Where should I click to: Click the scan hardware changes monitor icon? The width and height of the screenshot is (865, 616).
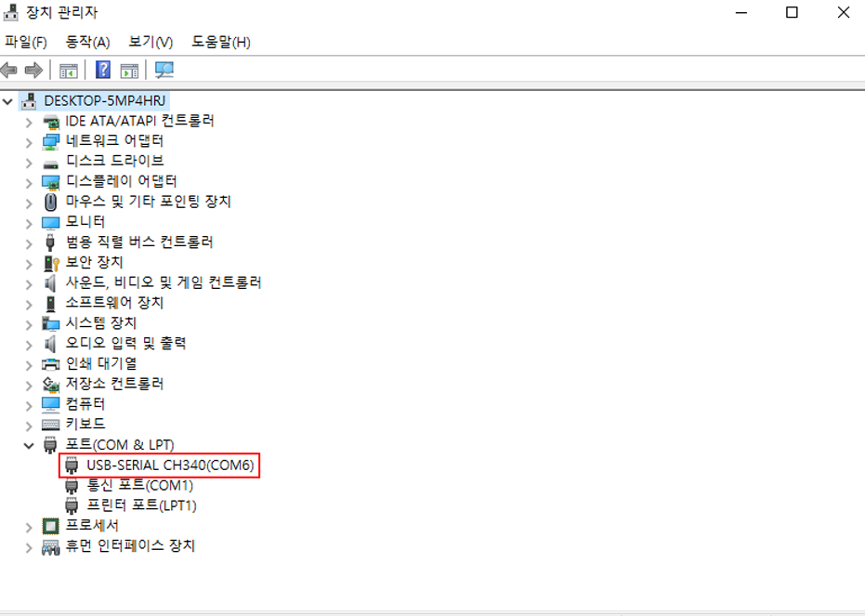[164, 70]
